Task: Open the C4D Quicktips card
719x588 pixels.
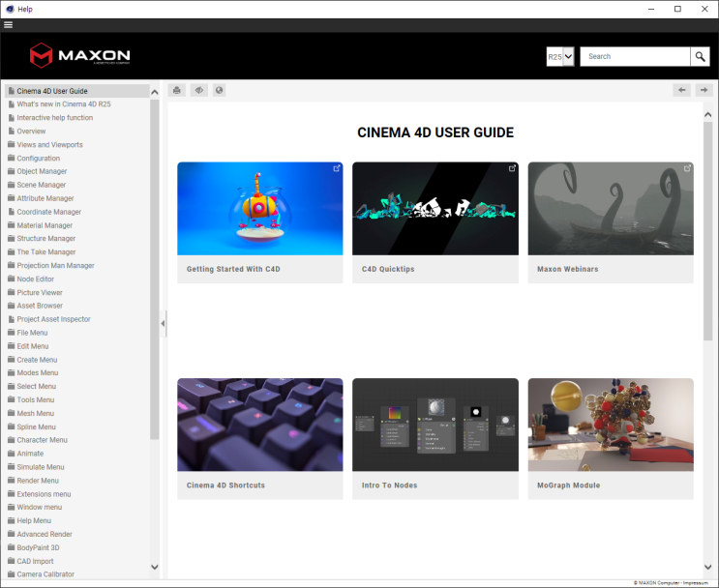Action: click(434, 221)
